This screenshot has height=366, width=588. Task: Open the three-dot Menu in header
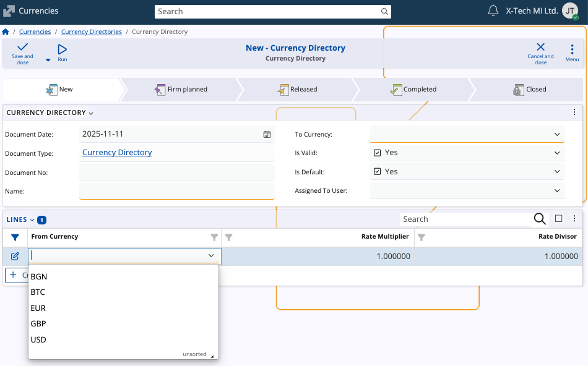tap(572, 50)
